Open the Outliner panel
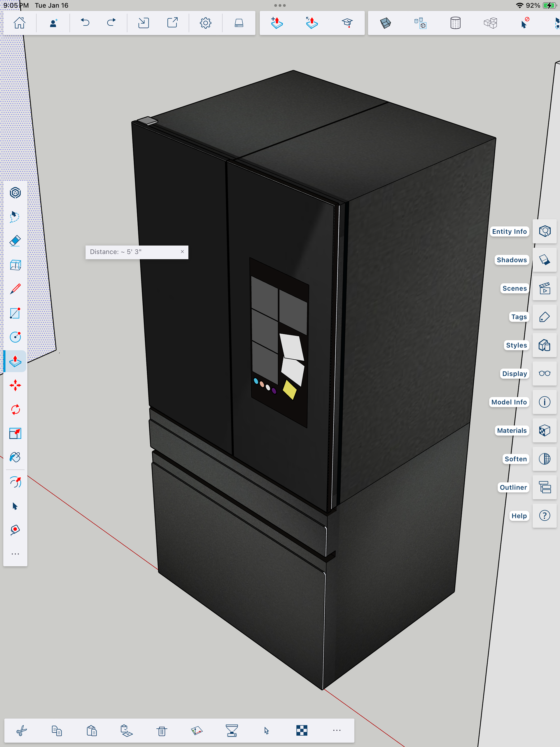 pos(544,487)
